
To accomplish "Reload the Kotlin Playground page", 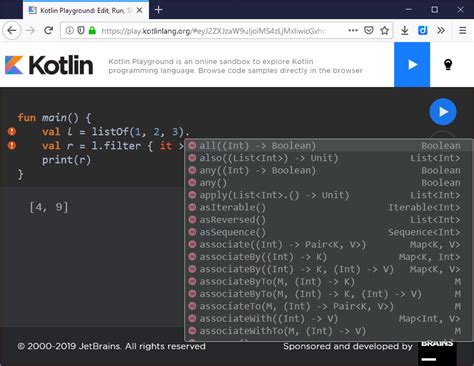I will 49,31.
